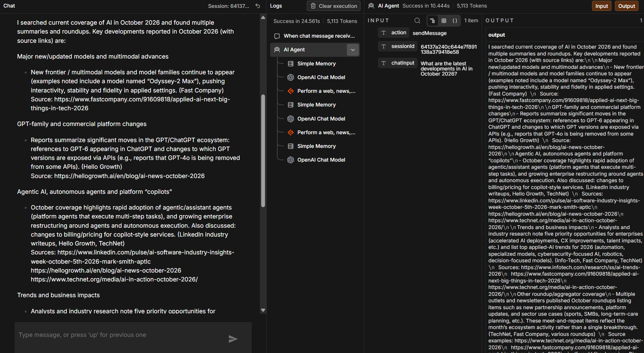Screen dimensions: 644x353
Task: Click the chat bubble icon of the trigger row
Action: [x=277, y=36]
